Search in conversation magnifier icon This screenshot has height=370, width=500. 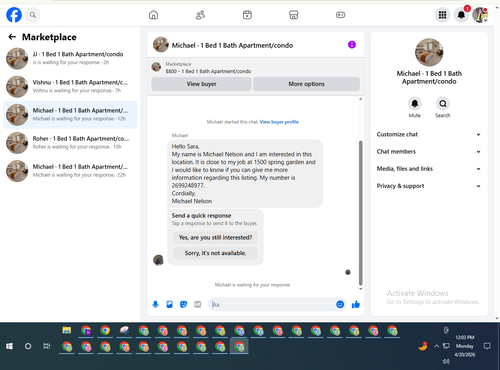pos(443,104)
